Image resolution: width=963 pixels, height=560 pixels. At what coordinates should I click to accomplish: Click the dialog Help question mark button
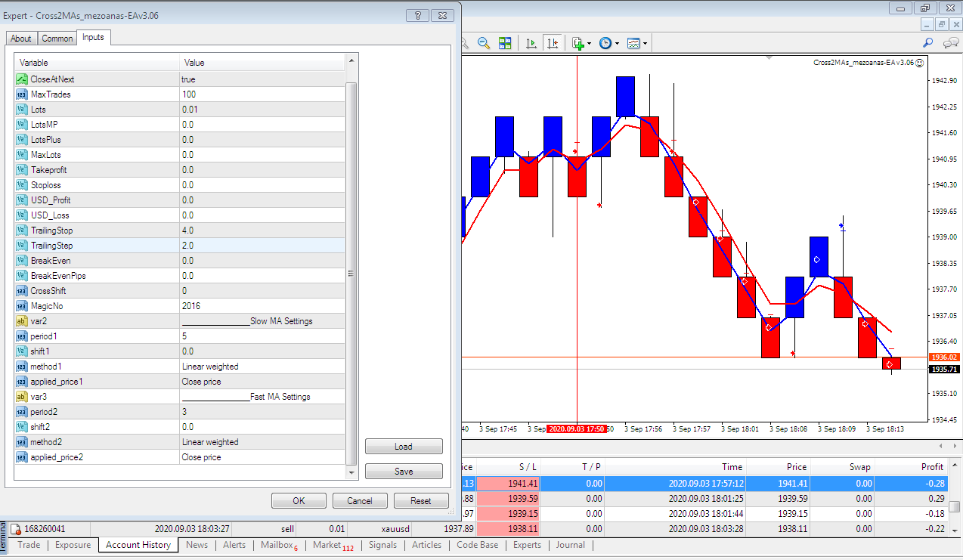tap(418, 15)
